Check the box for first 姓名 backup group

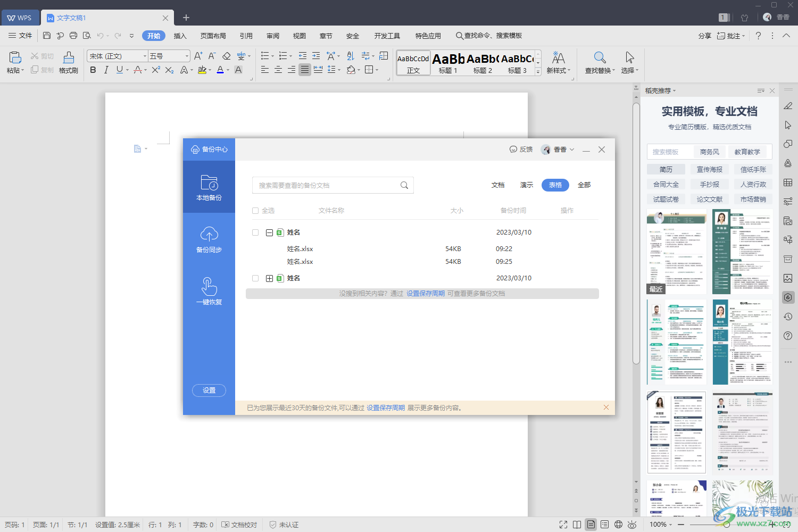(x=255, y=232)
